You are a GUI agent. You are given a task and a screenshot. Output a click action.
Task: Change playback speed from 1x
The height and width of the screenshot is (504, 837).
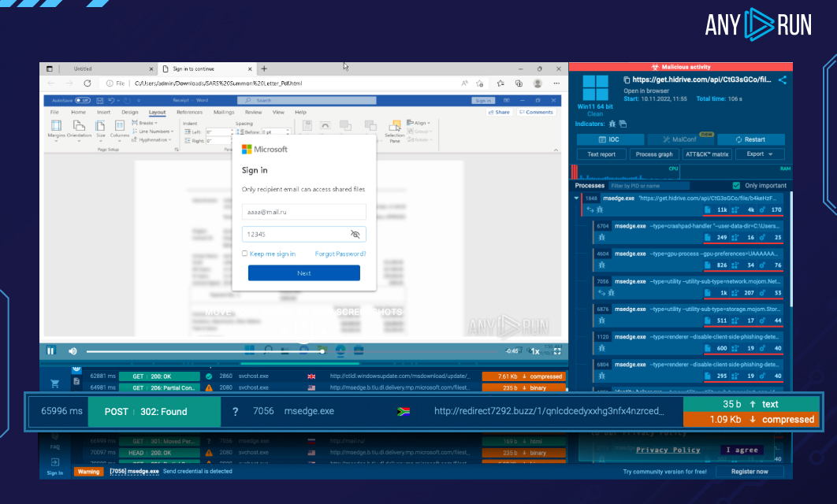click(534, 351)
